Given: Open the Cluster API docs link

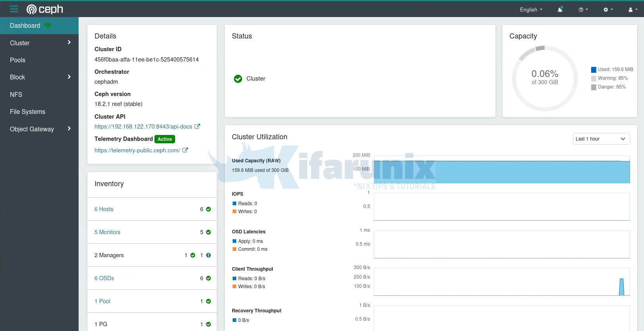Looking at the screenshot, I should pyautogui.click(x=143, y=127).
